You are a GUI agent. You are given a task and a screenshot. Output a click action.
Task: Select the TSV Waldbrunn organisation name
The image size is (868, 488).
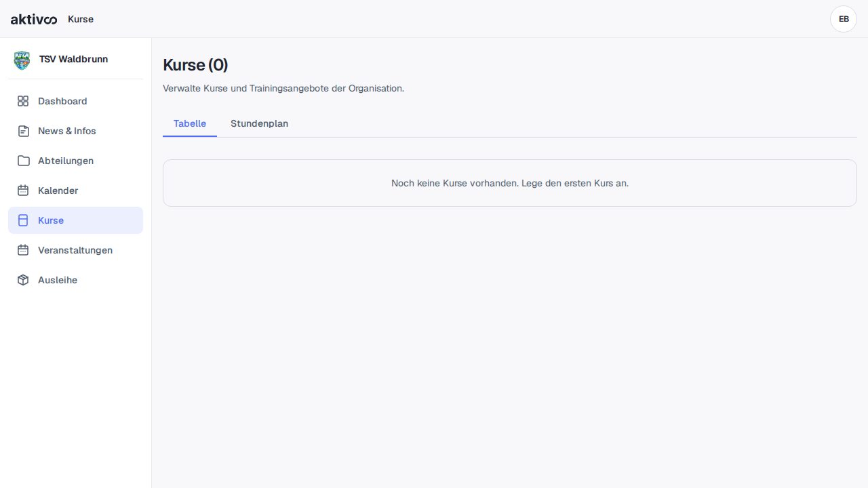[73, 59]
